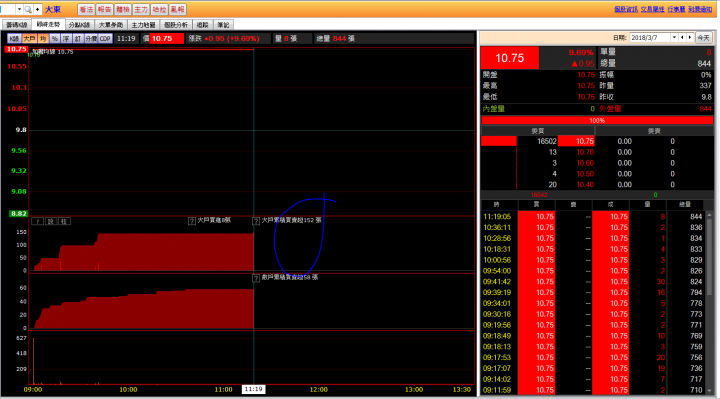Click the 哈拉 button
Image resolution: width=720 pixels, height=399 pixels.
click(159, 9)
